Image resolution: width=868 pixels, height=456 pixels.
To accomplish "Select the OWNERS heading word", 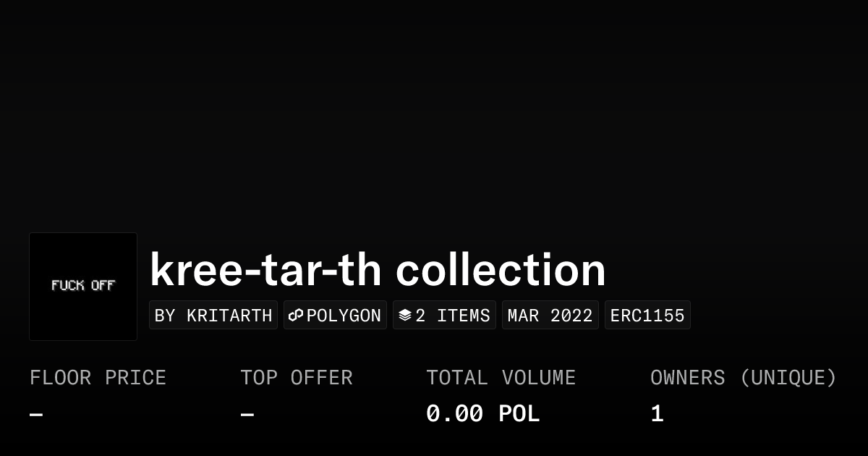I will point(688,378).
